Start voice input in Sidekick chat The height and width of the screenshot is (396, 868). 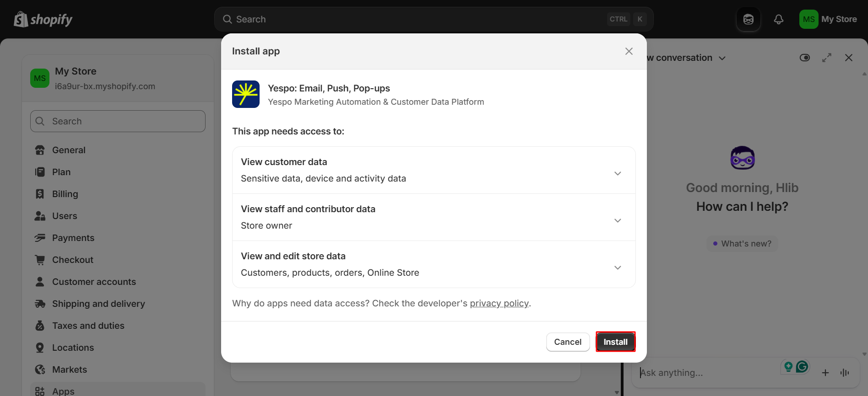click(x=845, y=373)
